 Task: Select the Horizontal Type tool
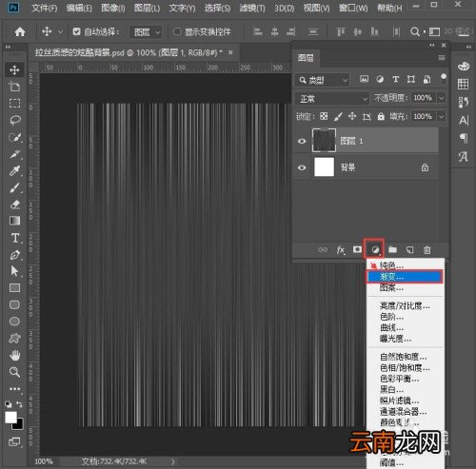15,238
